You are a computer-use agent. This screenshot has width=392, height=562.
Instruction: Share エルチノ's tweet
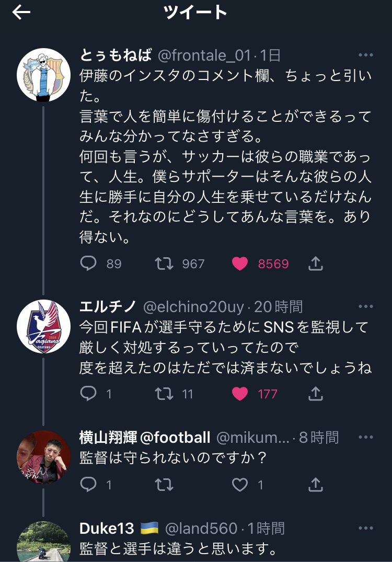[x=316, y=394]
